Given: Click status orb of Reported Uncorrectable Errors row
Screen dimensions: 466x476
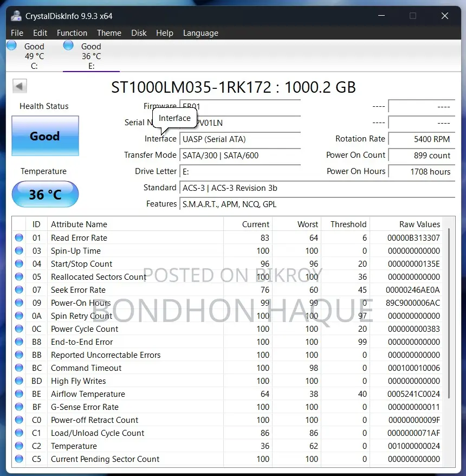Looking at the screenshot, I should 19,355.
